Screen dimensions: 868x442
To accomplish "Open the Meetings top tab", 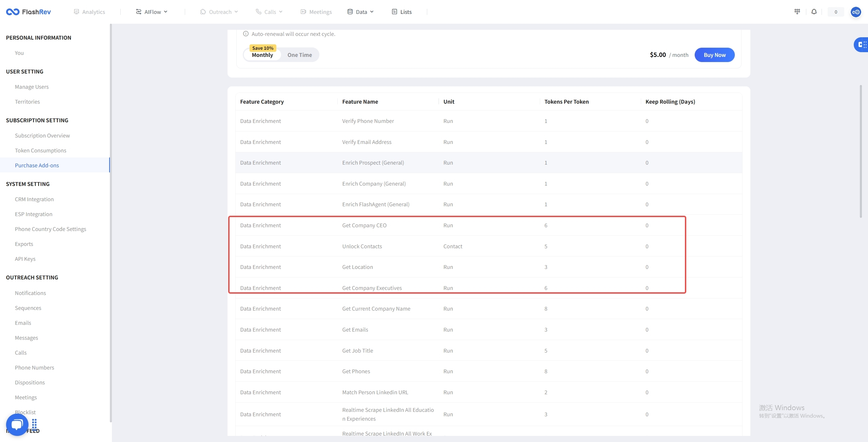I will (316, 12).
